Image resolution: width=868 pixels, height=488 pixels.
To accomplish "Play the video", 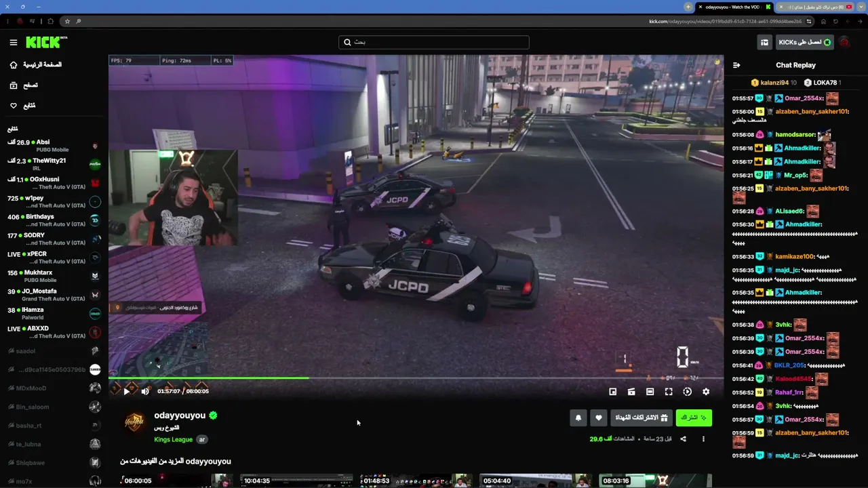I will (x=126, y=391).
